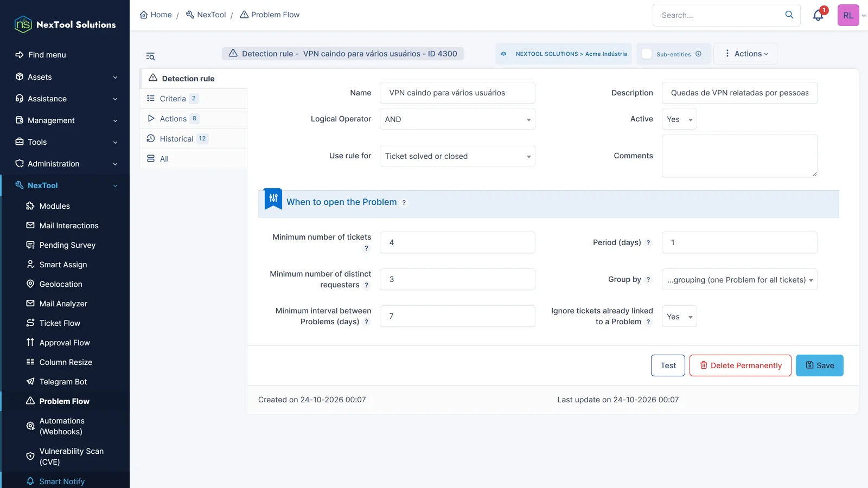Switch to the All tab
Image resolution: width=868 pixels, height=488 pixels.
pos(193,159)
